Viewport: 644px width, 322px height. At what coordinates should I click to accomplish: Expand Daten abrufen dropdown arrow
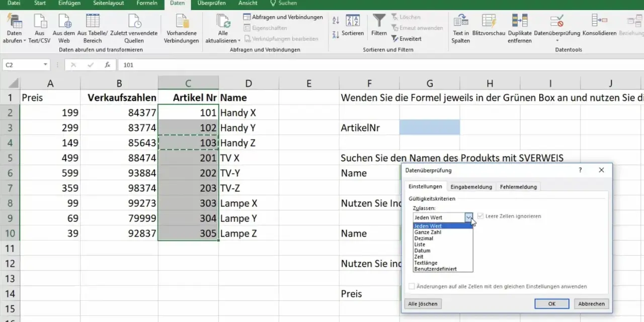pyautogui.click(x=24, y=41)
